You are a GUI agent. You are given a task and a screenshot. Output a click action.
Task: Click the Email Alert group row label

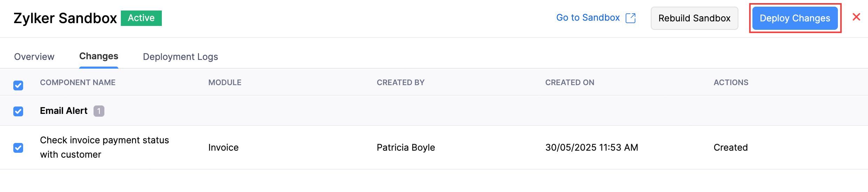(63, 111)
